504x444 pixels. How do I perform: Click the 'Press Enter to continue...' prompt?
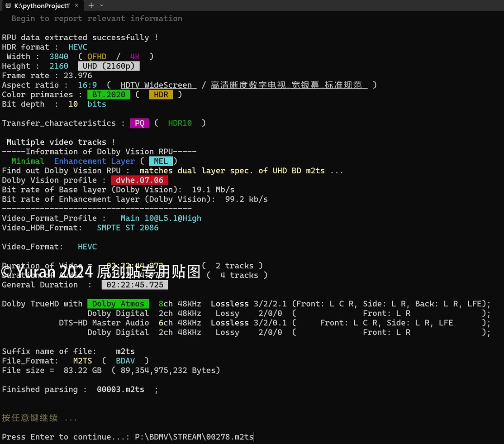tap(66, 437)
